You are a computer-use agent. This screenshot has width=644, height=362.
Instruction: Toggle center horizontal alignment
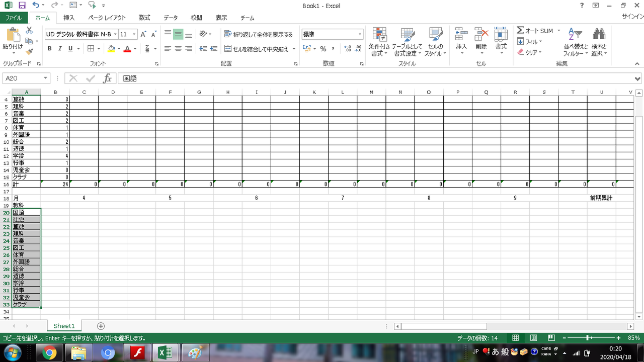178,49
